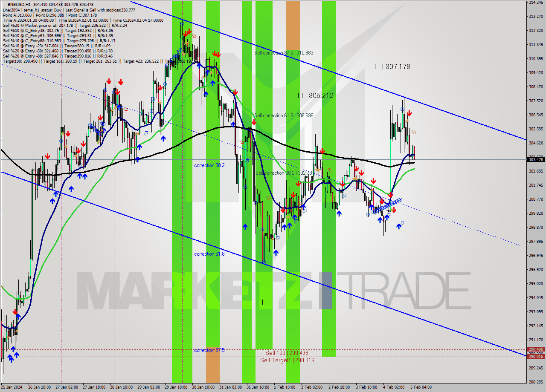Click the '29 Jan 18:00' time axis label
The width and height of the screenshot is (546, 392).
click(x=176, y=387)
